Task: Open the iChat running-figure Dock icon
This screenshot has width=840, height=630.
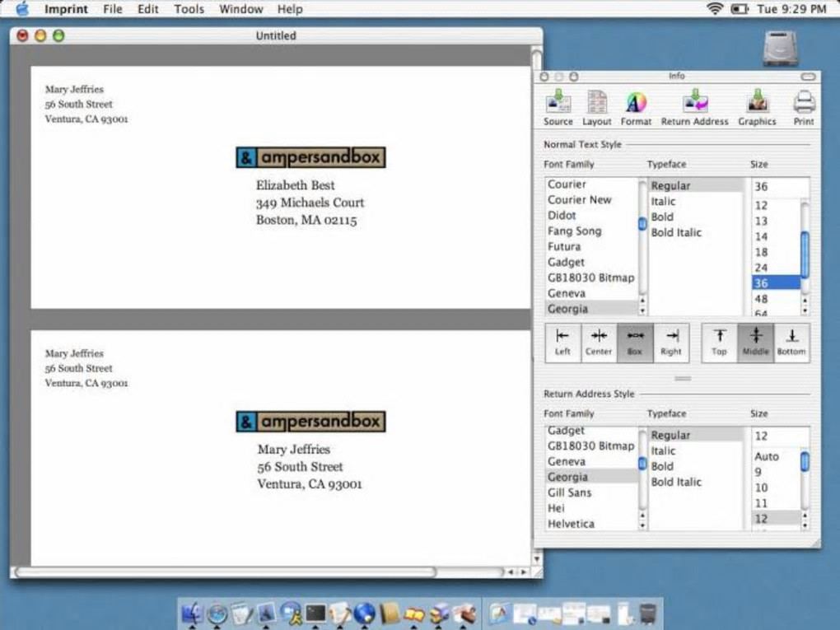Action: coord(291,613)
